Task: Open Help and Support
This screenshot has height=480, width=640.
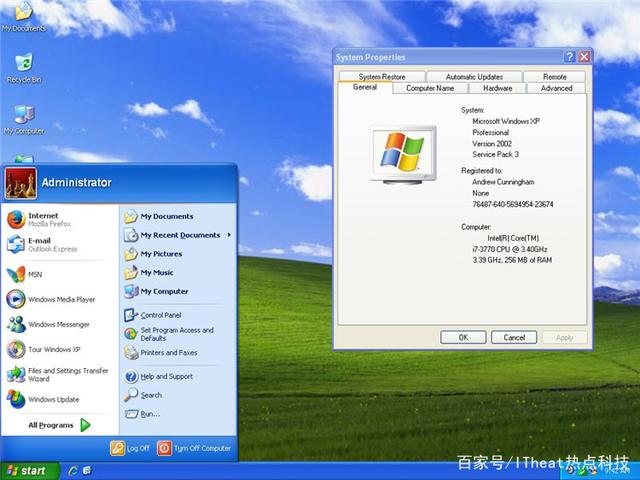Action: point(158,376)
